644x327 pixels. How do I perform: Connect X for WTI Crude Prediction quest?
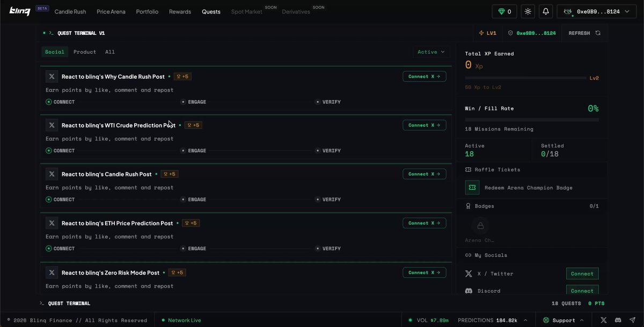(425, 125)
